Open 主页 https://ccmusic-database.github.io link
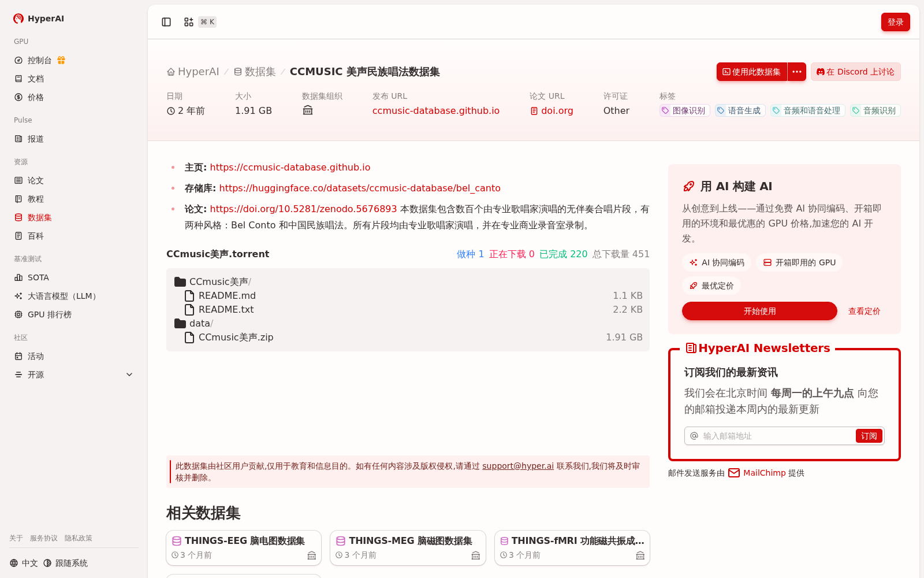924x578 pixels. [x=290, y=167]
